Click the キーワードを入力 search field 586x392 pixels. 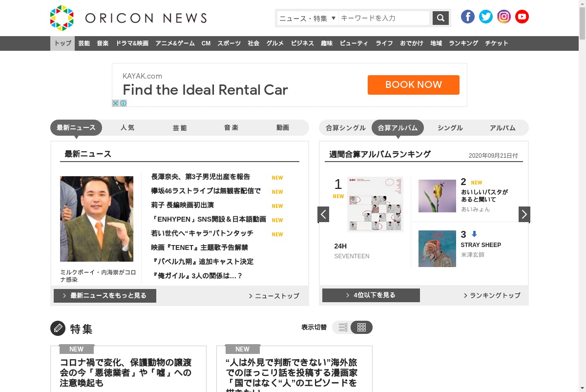pyautogui.click(x=384, y=18)
